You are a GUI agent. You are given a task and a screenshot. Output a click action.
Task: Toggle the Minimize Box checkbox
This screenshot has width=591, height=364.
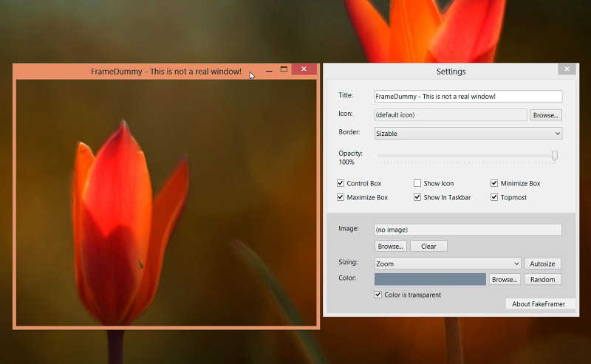point(494,183)
